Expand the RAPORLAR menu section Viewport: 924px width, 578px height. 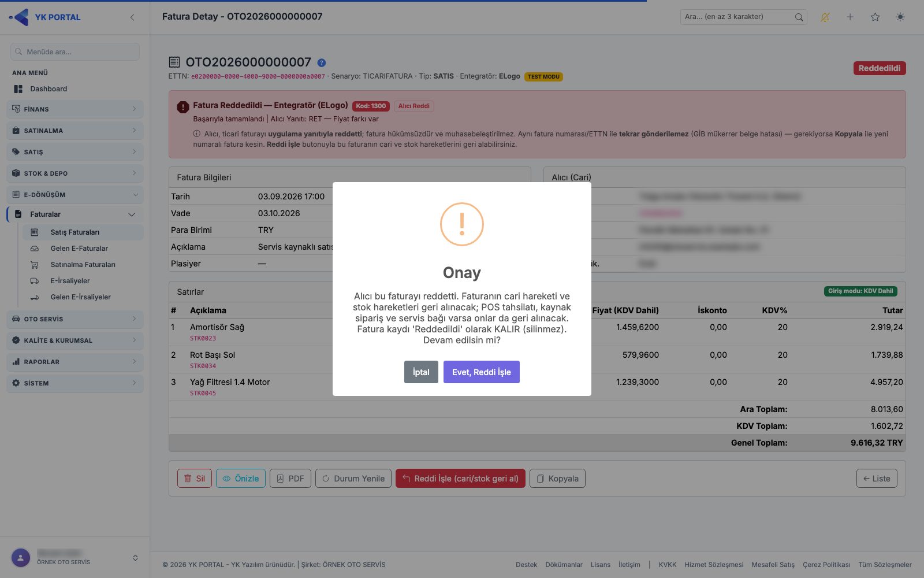click(75, 362)
